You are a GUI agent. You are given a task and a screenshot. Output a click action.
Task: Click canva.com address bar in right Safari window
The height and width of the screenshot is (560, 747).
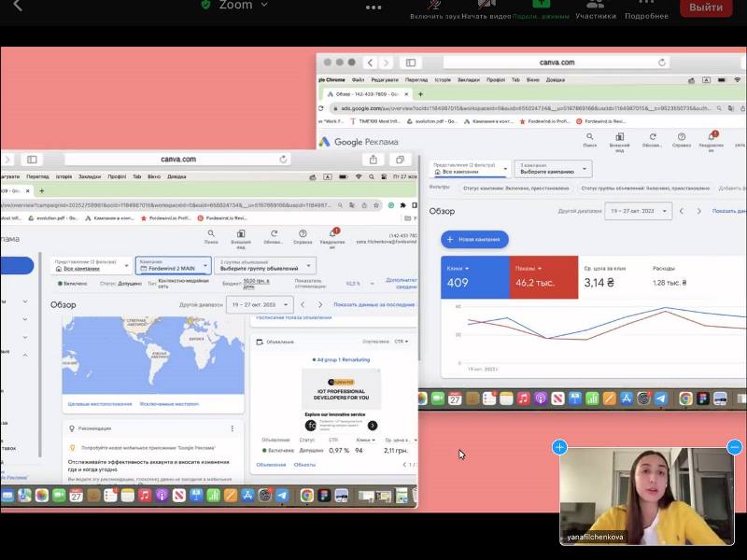pyautogui.click(x=557, y=63)
